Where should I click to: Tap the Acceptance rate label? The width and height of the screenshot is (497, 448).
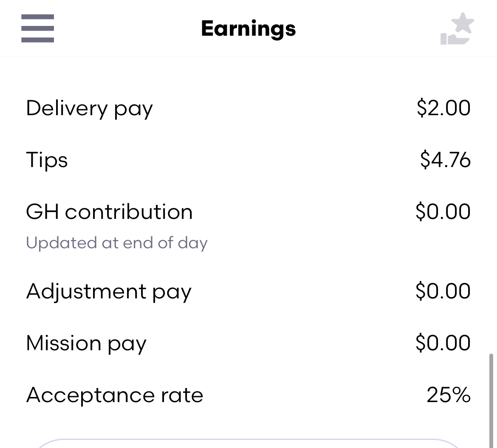[x=115, y=395]
